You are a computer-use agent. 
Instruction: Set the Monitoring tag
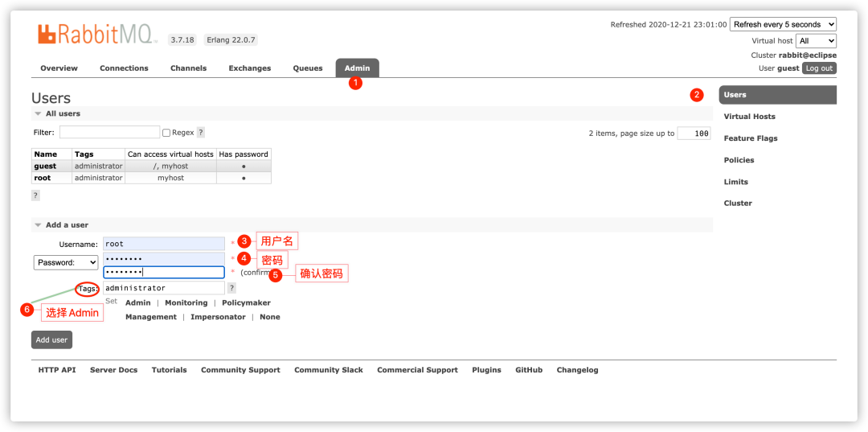coord(186,303)
